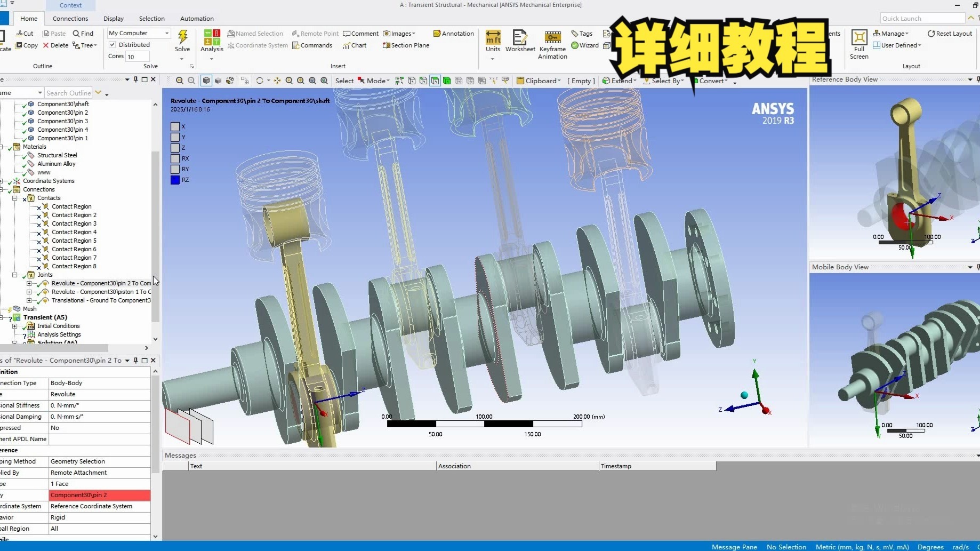Toggle the Y degree-of-freedom box in legend

[175, 137]
